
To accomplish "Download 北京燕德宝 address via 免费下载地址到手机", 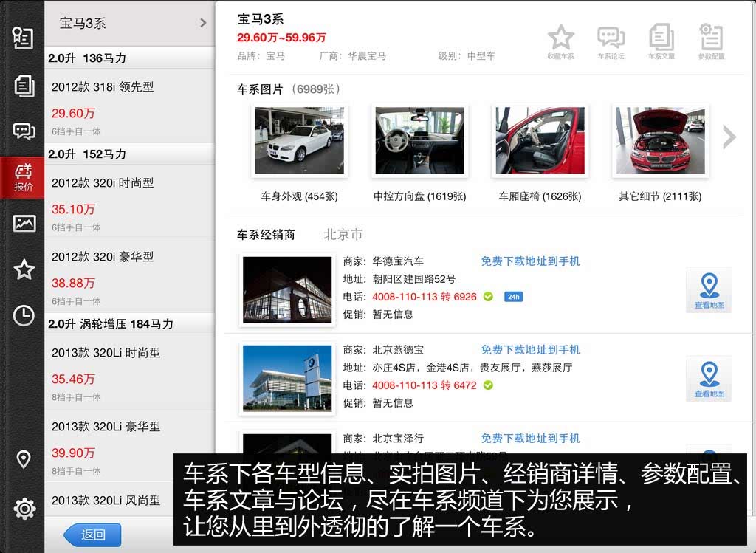I will click(530, 350).
